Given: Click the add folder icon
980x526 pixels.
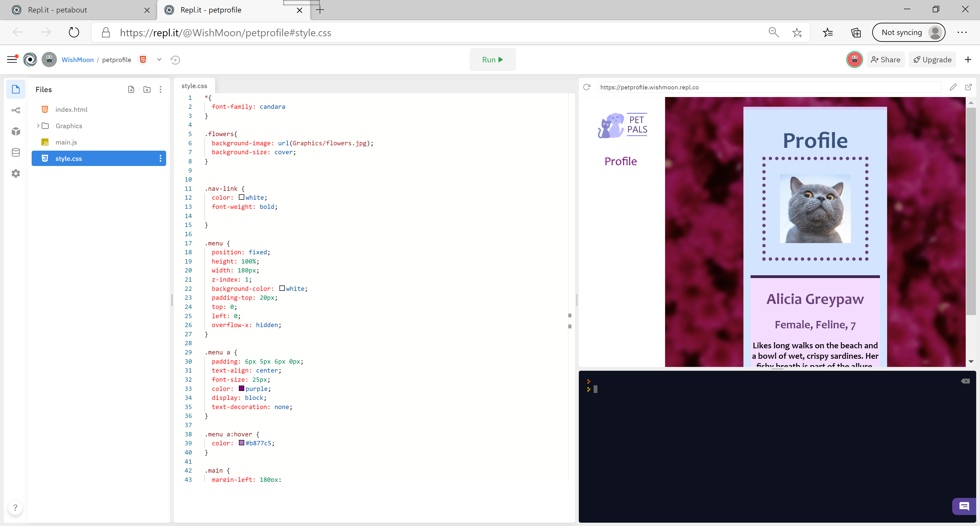Looking at the screenshot, I should tap(147, 89).
